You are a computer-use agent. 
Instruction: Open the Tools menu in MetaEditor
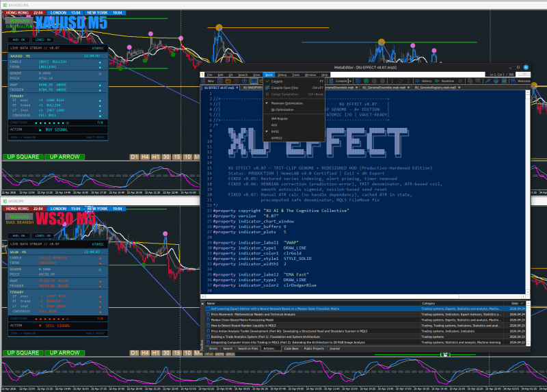(x=296, y=75)
